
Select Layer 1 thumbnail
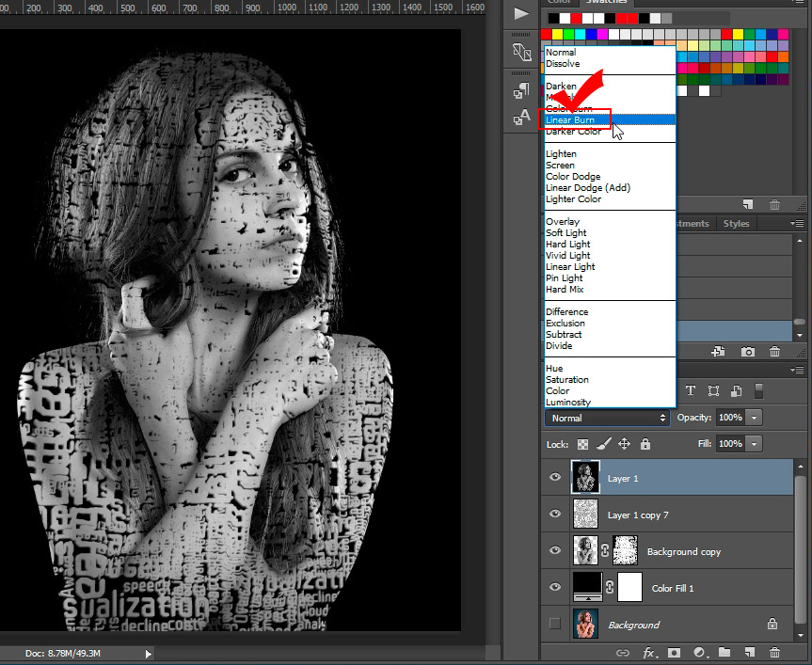tap(585, 477)
